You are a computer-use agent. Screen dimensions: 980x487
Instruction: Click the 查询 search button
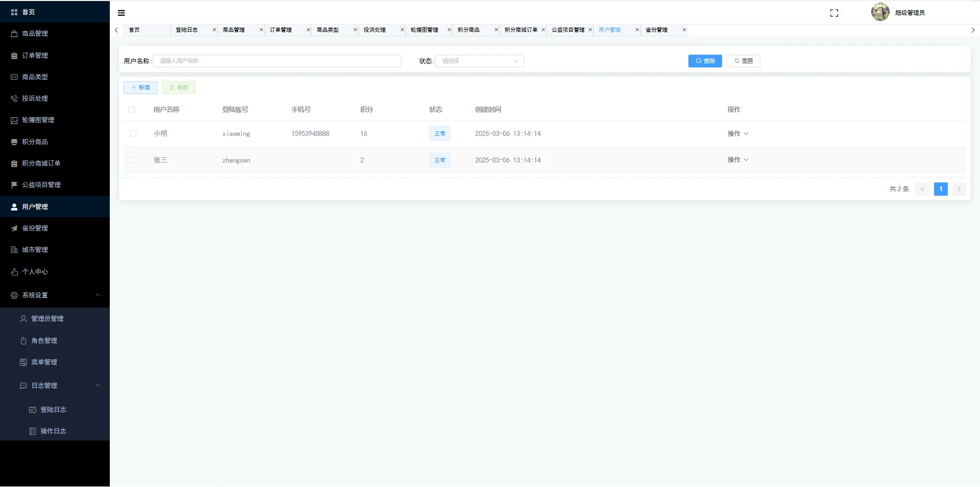tap(705, 61)
